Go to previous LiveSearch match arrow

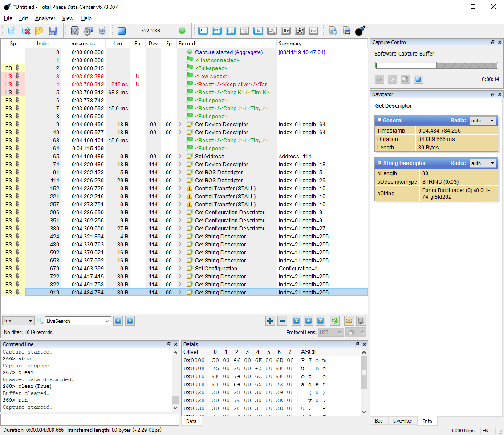(118, 321)
